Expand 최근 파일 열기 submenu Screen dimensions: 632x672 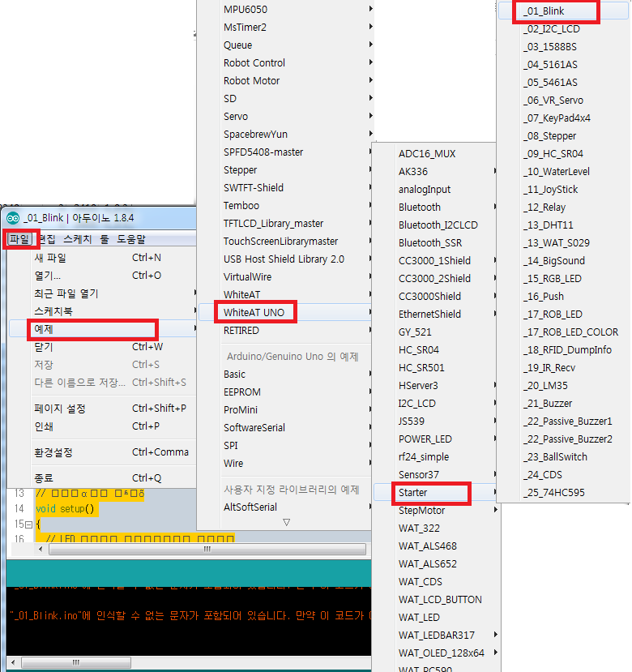click(x=103, y=293)
